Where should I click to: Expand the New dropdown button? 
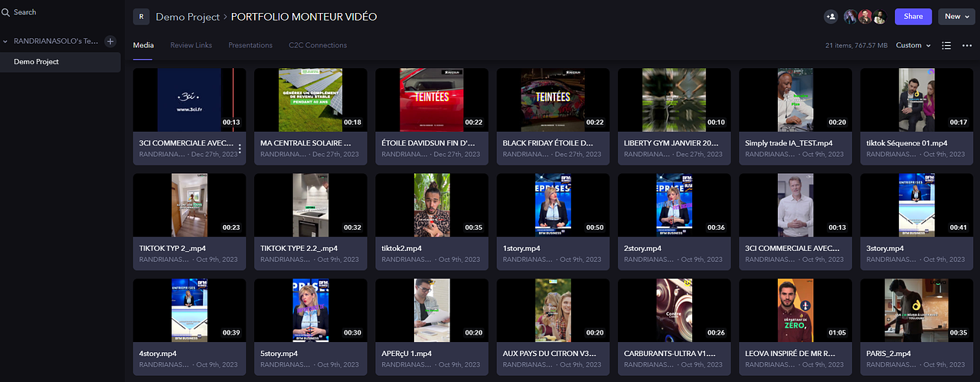[957, 16]
